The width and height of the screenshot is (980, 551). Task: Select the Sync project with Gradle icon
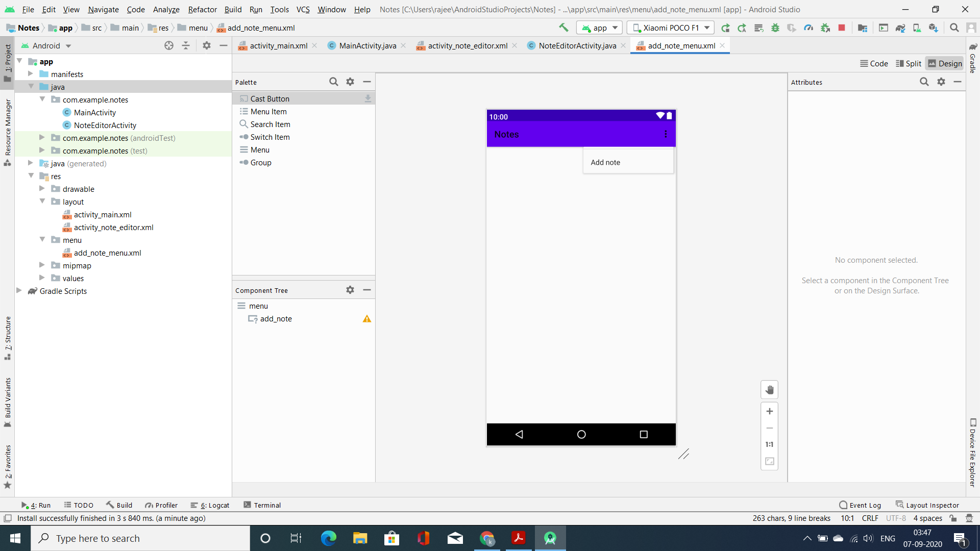coord(900,28)
